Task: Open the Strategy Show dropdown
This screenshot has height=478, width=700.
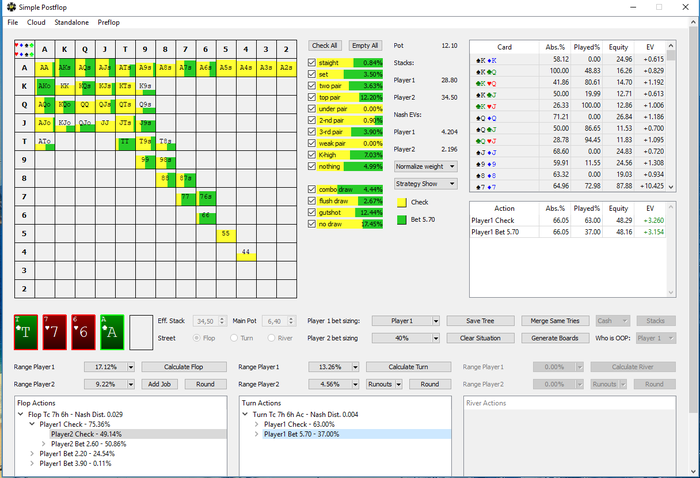Action: tap(425, 183)
